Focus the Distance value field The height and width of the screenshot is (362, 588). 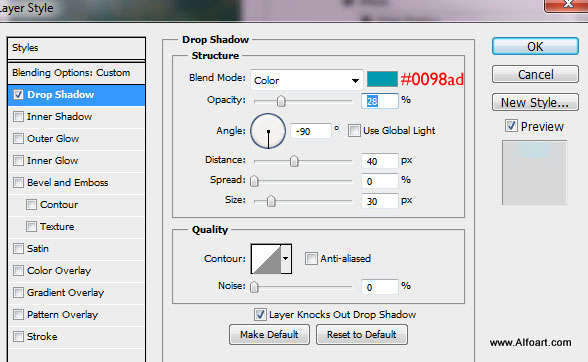[x=380, y=161]
